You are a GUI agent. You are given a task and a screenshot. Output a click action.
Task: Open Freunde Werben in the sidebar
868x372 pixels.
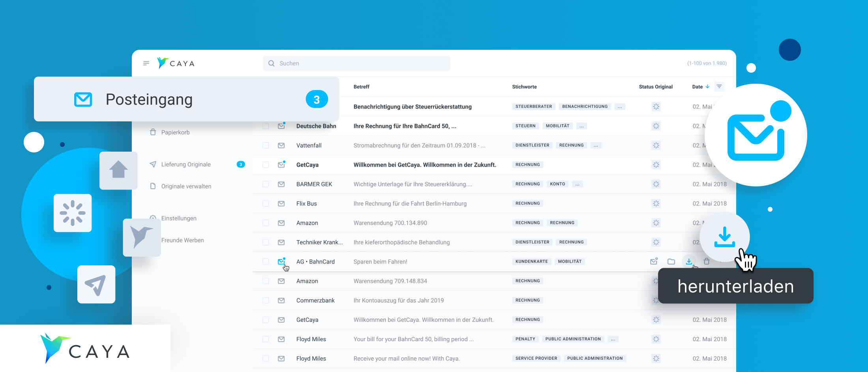click(182, 240)
